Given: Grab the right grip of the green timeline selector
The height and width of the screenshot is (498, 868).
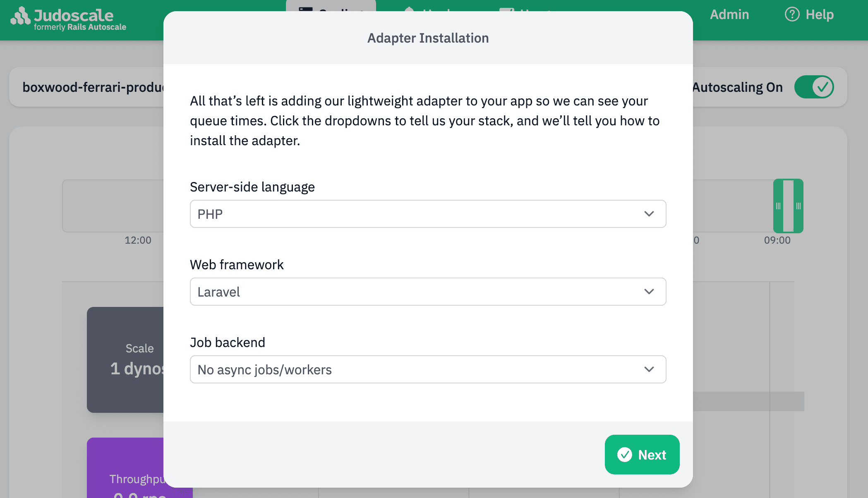Looking at the screenshot, I should point(798,206).
